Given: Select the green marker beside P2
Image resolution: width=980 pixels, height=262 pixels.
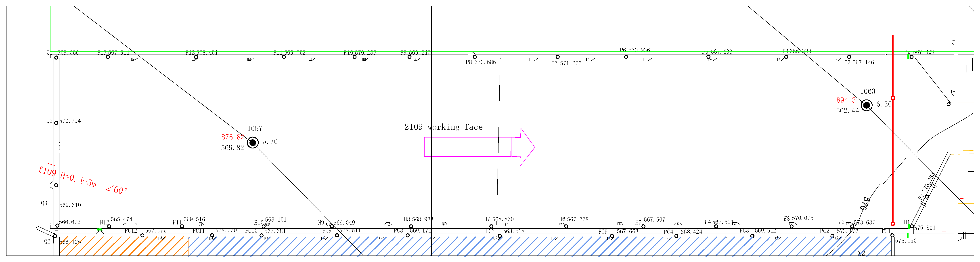Looking at the screenshot, I should point(909,56).
